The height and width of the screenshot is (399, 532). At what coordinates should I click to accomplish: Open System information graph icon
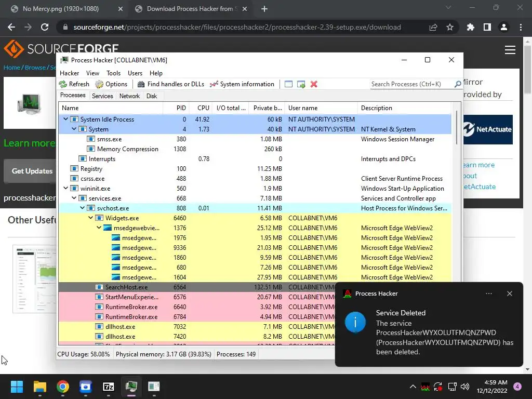tap(214, 84)
